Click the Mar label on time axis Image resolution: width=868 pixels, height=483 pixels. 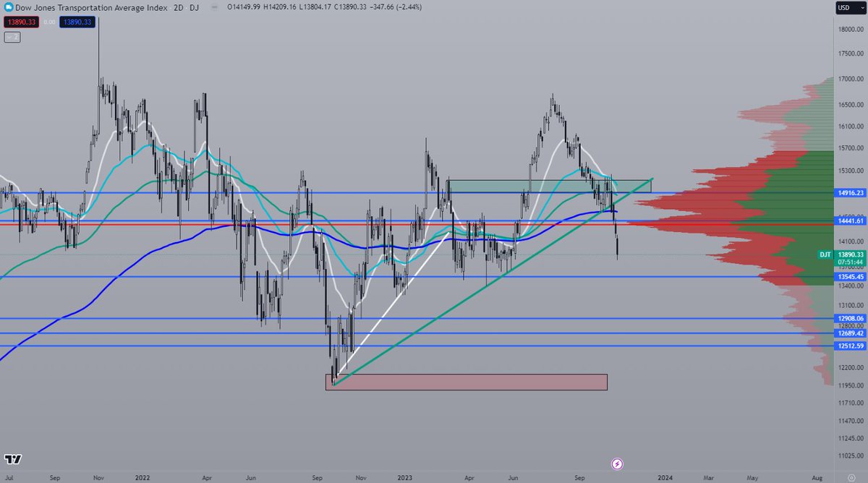point(708,478)
